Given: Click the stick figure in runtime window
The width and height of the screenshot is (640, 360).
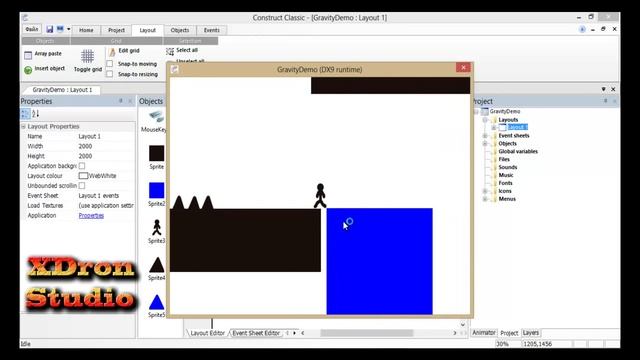Looking at the screenshot, I should click(320, 196).
